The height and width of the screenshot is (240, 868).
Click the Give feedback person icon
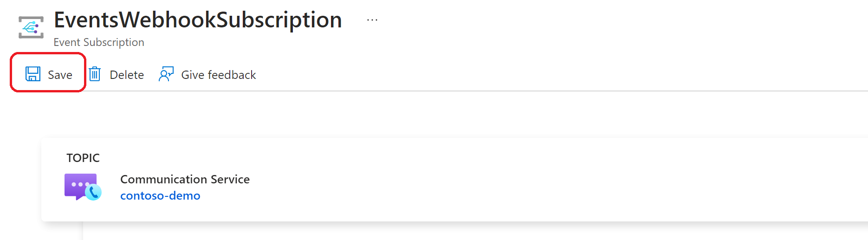pos(166,74)
